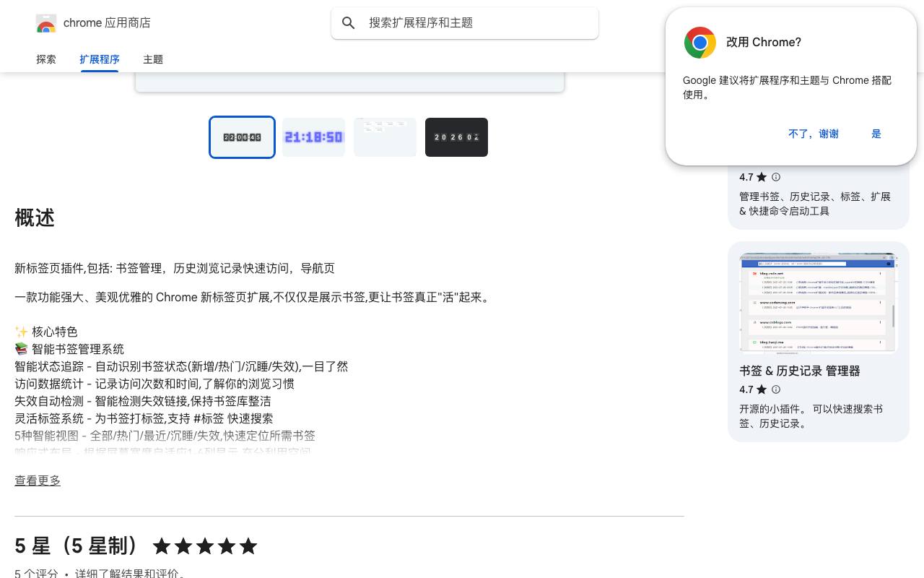924x578 pixels.
Task: Focus the 搜索扩展程序和主题 search field
Action: click(465, 23)
